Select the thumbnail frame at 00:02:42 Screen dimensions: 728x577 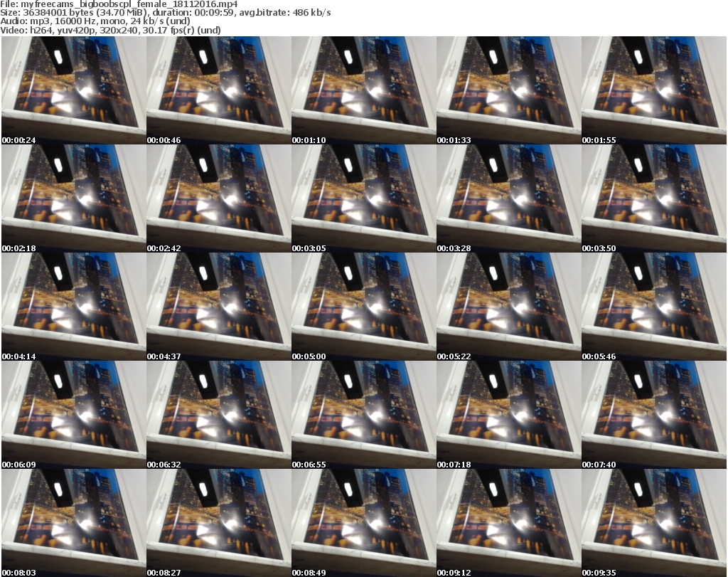[x=219, y=198]
